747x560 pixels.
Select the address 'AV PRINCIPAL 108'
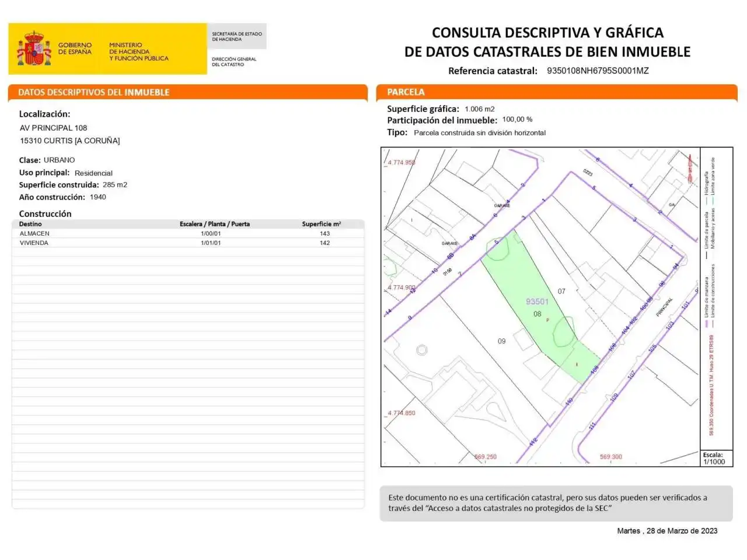(53, 128)
